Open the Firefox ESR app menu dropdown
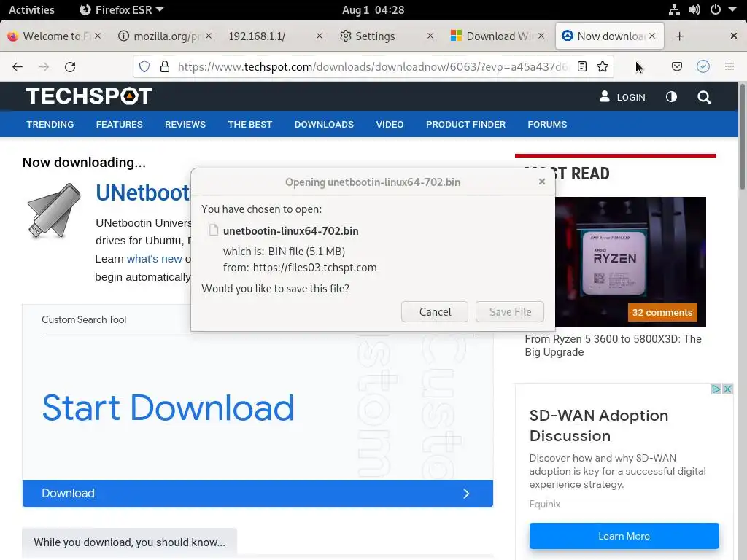Screen dimensions: 747x560 [x=122, y=9]
